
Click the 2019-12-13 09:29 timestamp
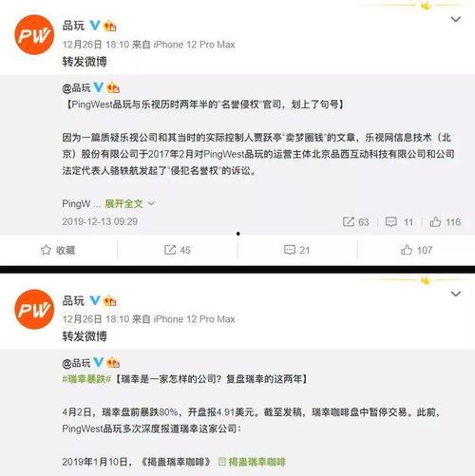[100, 221]
